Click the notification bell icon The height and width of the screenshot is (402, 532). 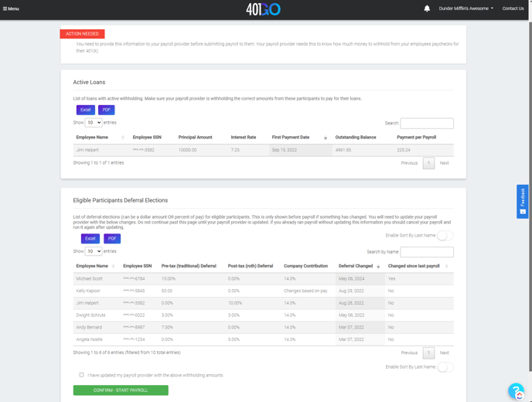[x=427, y=9]
